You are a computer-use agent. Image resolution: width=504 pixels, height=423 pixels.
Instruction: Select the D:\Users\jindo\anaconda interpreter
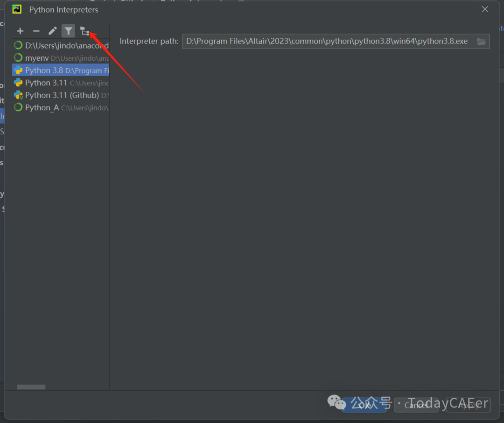[x=61, y=46]
